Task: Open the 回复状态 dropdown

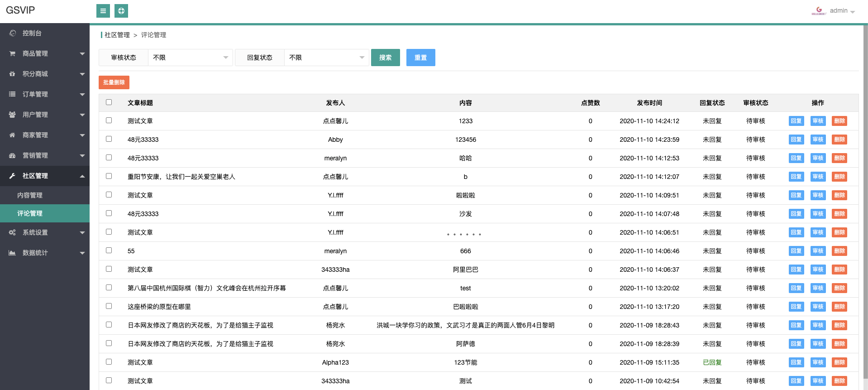Action: 327,58
